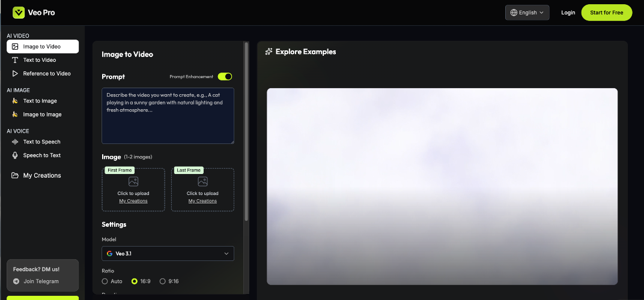
Task: Click the Click to upload text under Last Frame
Action: pos(202,193)
